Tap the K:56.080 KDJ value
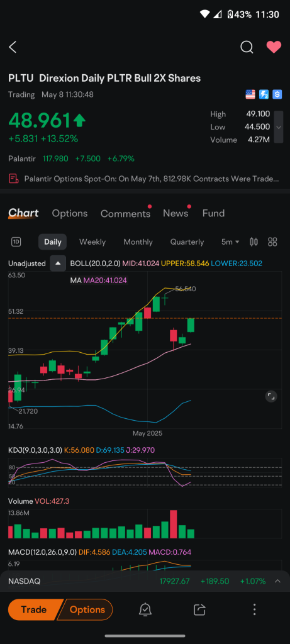Viewport: 290px width, 644px height. coord(79,450)
